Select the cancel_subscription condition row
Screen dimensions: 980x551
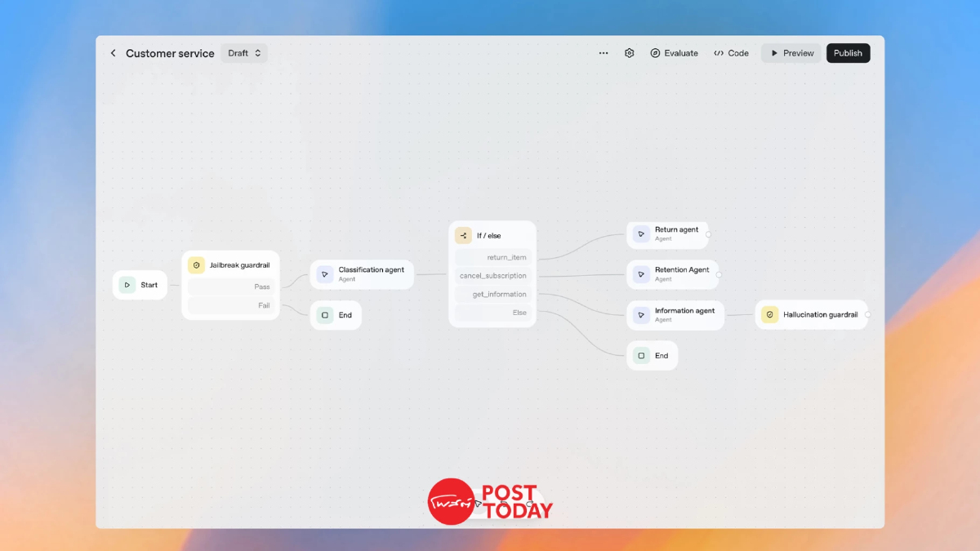pyautogui.click(x=492, y=276)
